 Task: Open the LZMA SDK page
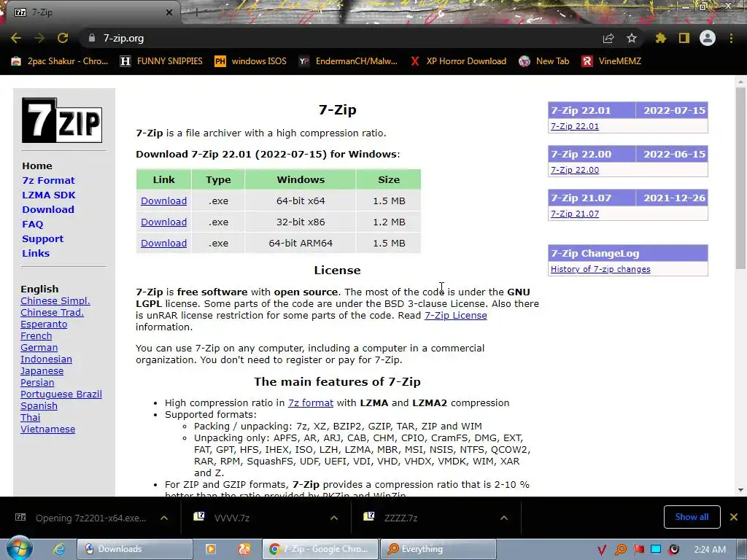pyautogui.click(x=49, y=195)
